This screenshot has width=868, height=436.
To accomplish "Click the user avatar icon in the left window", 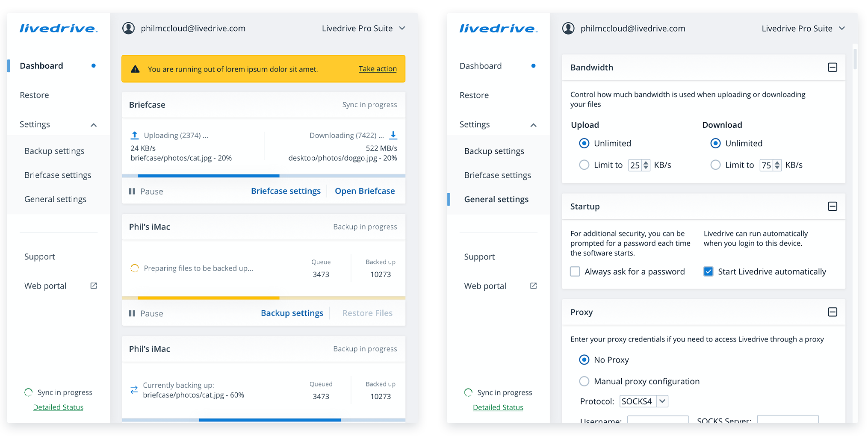I will (x=129, y=28).
